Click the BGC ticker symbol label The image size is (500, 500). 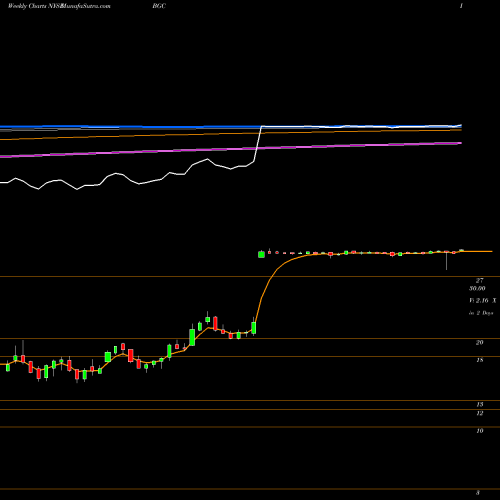coord(159,6)
